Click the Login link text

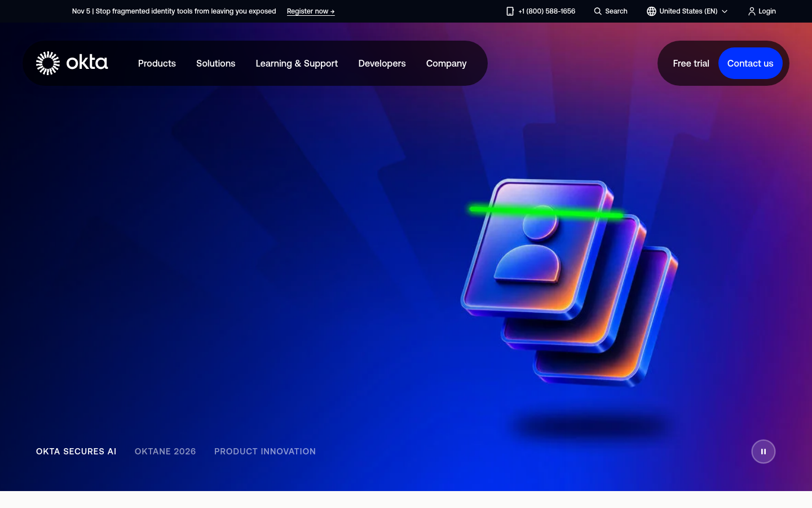pyautogui.click(x=767, y=11)
